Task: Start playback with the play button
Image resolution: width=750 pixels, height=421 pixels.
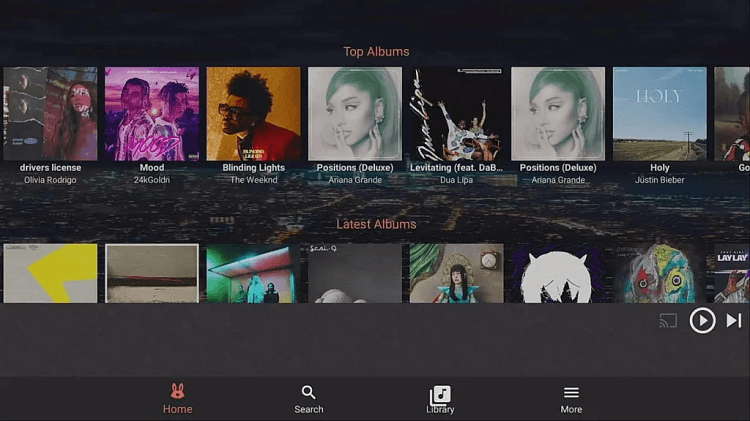Action: (702, 321)
